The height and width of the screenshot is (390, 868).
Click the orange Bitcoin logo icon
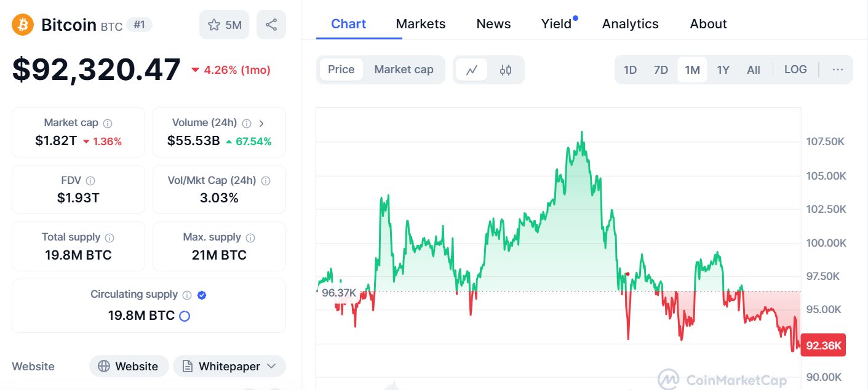pyautogui.click(x=23, y=25)
